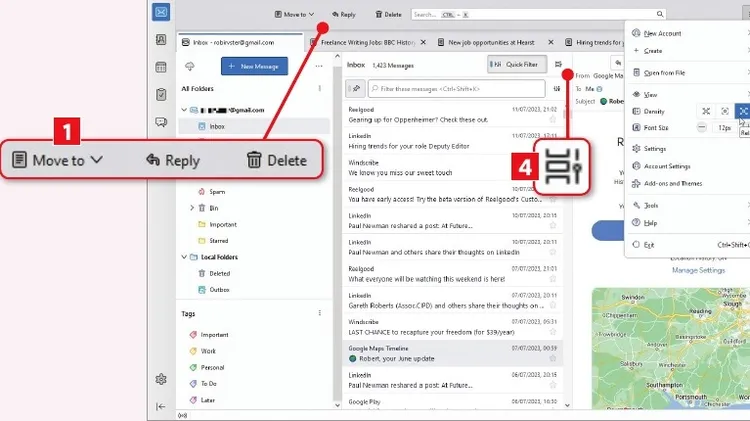
Task: Close the Freelance Writing Jobs tab
Action: [x=423, y=43]
